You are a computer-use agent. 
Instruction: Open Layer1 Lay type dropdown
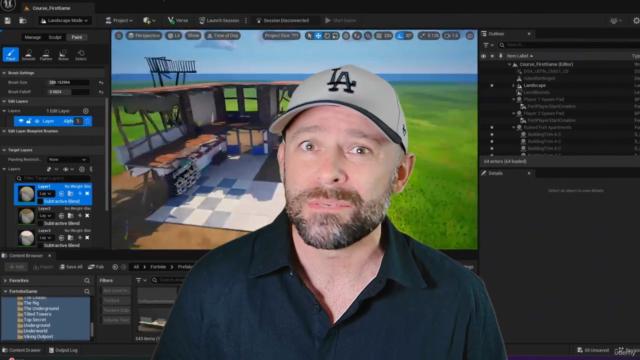click(x=46, y=193)
